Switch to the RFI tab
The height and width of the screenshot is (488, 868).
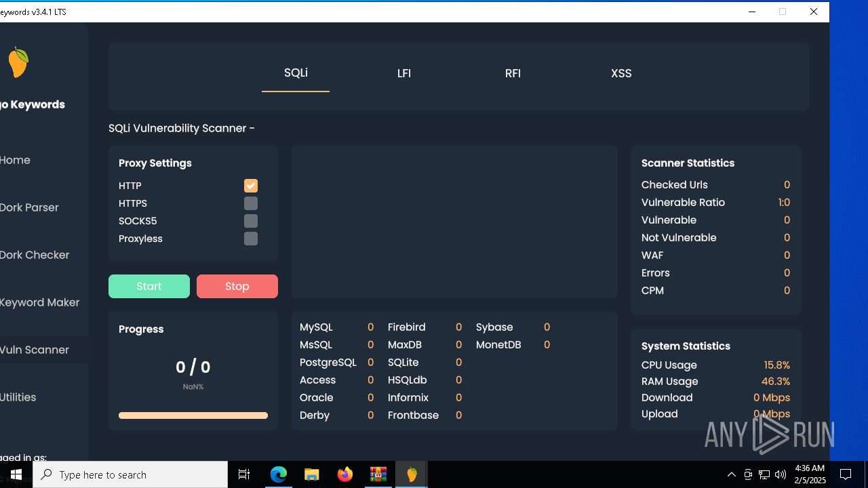(513, 73)
